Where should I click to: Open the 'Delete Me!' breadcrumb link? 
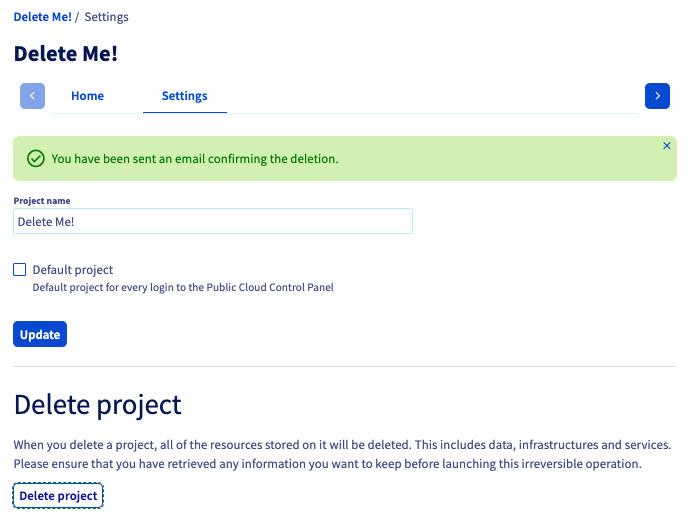(x=43, y=17)
